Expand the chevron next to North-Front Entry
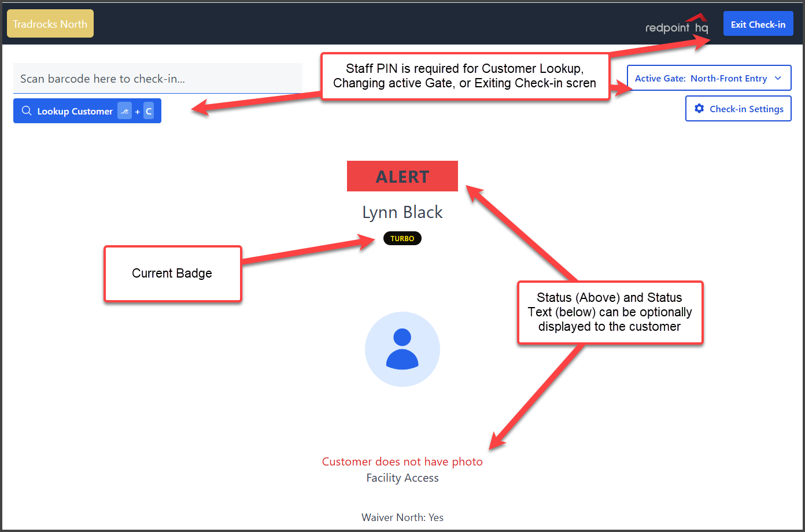The image size is (805, 532). click(x=778, y=78)
